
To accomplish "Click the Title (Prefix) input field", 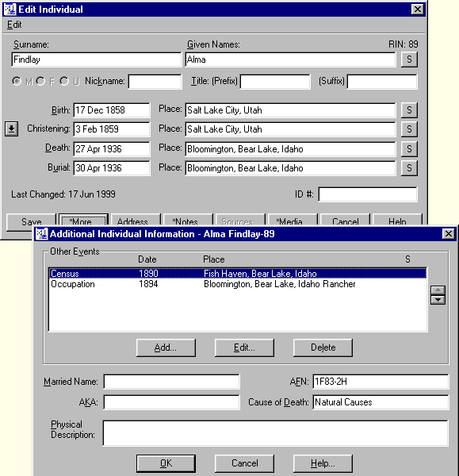I will click(275, 82).
